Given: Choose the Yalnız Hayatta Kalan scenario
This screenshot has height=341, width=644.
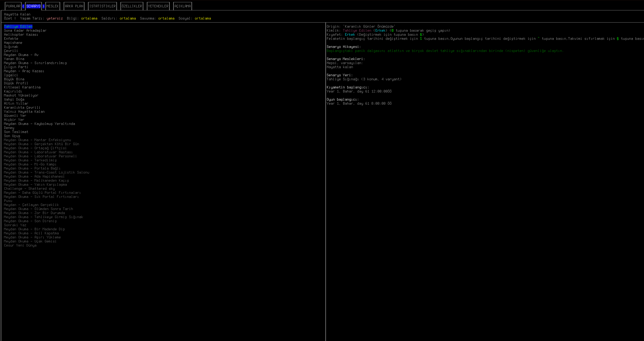Looking at the screenshot, I should click(x=24, y=111).
